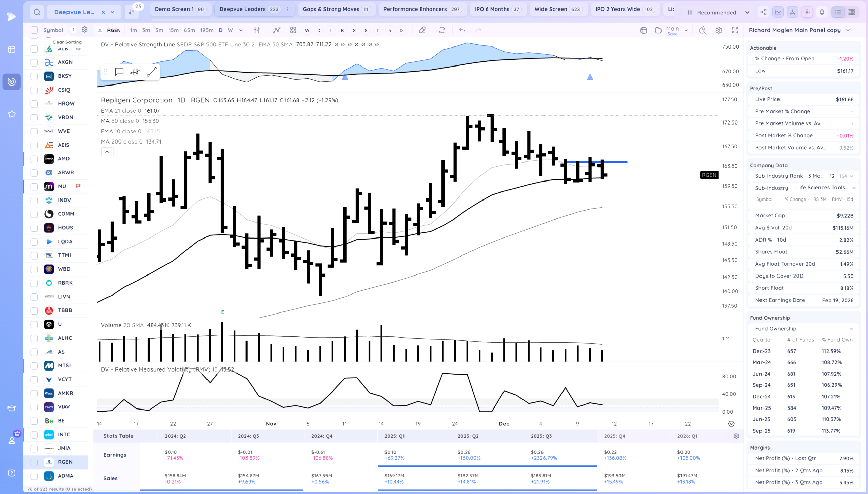
Task: Click the Clear Sorting link
Action: pos(67,42)
